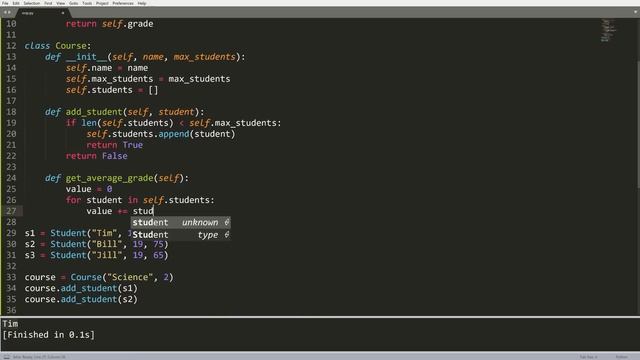
Task: Choose 'student unknown' autocomplete suggestion
Action: (181, 222)
